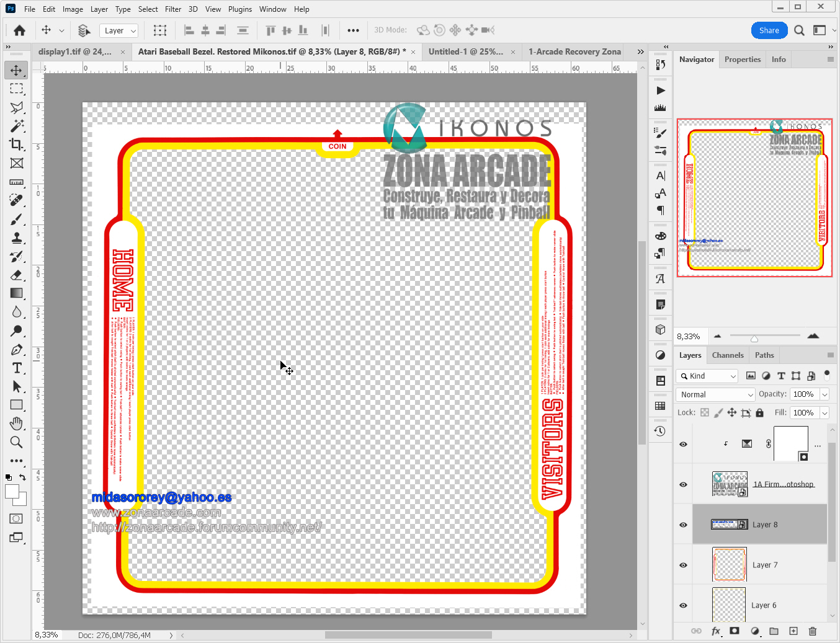
Task: Switch to the Channels tab
Action: [727, 355]
